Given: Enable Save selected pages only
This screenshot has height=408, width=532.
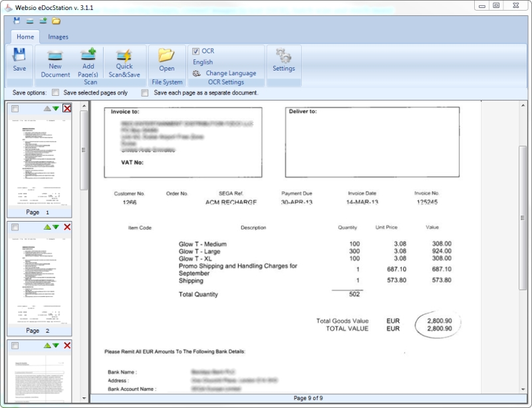Looking at the screenshot, I should (56, 93).
